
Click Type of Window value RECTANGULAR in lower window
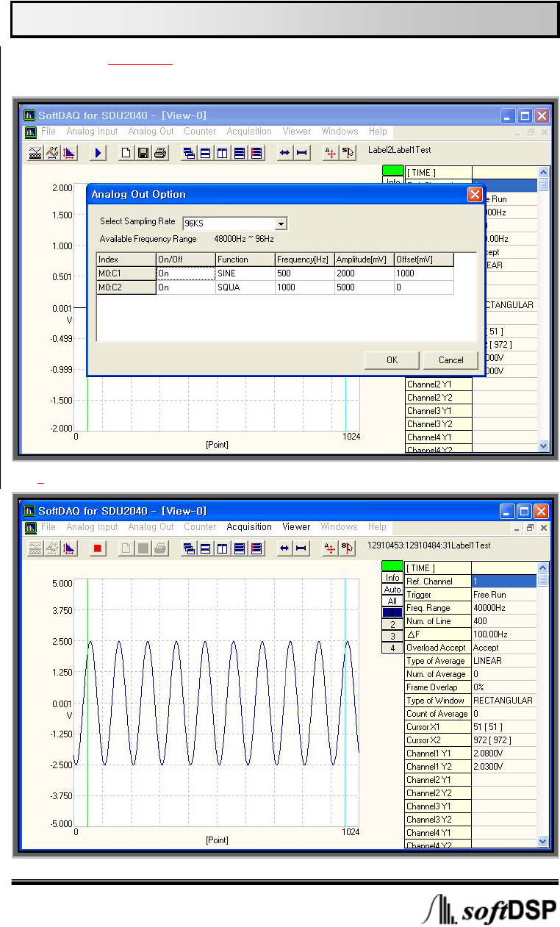pos(504,700)
